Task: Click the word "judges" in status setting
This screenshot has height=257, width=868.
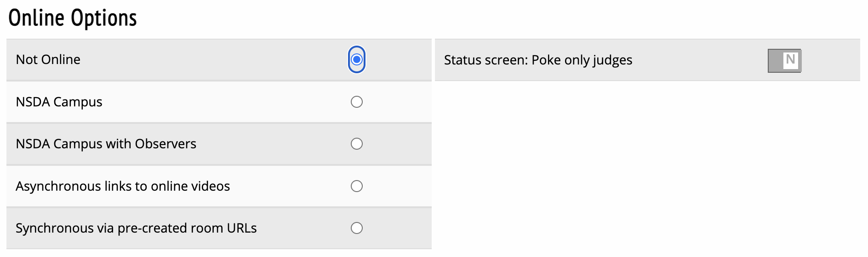Action: (612, 60)
